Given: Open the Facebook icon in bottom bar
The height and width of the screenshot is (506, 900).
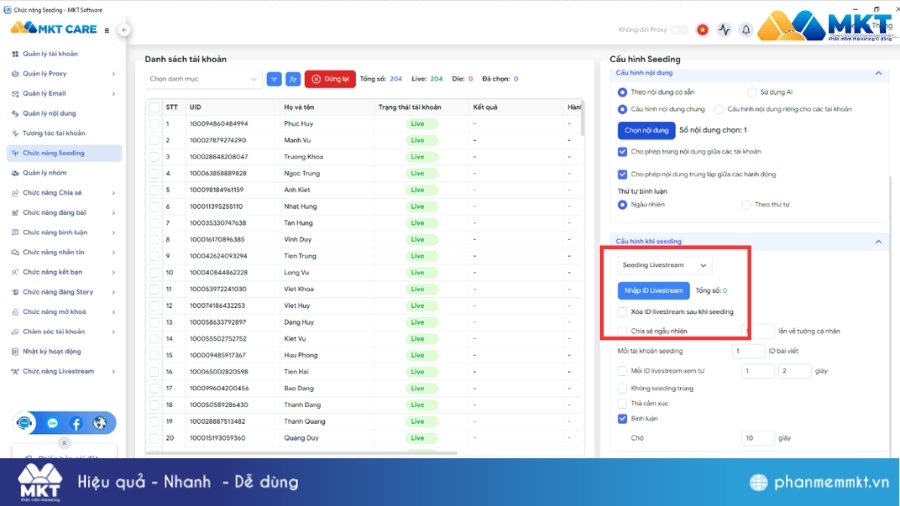Looking at the screenshot, I should (x=76, y=423).
